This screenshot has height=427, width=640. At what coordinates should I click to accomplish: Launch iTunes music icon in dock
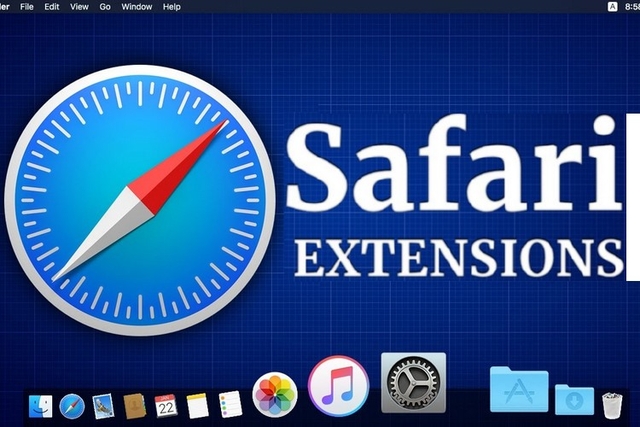pyautogui.click(x=338, y=386)
